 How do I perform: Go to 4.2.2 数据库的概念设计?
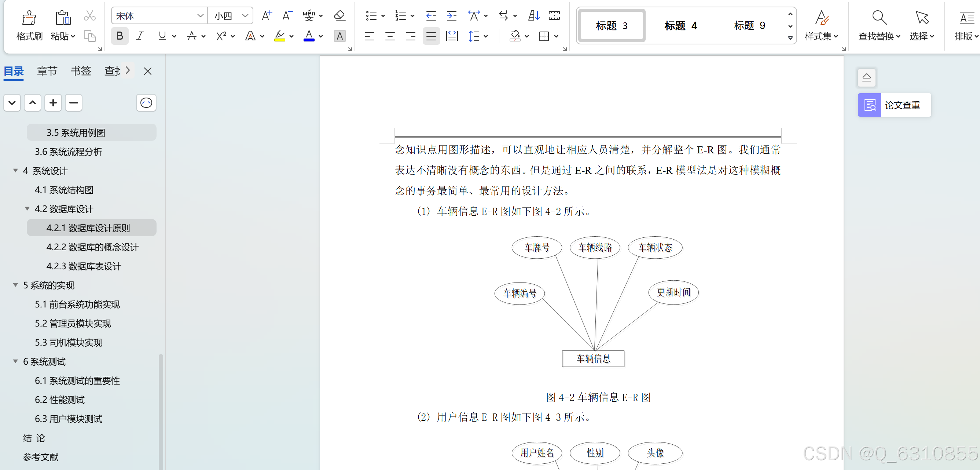[92, 247]
